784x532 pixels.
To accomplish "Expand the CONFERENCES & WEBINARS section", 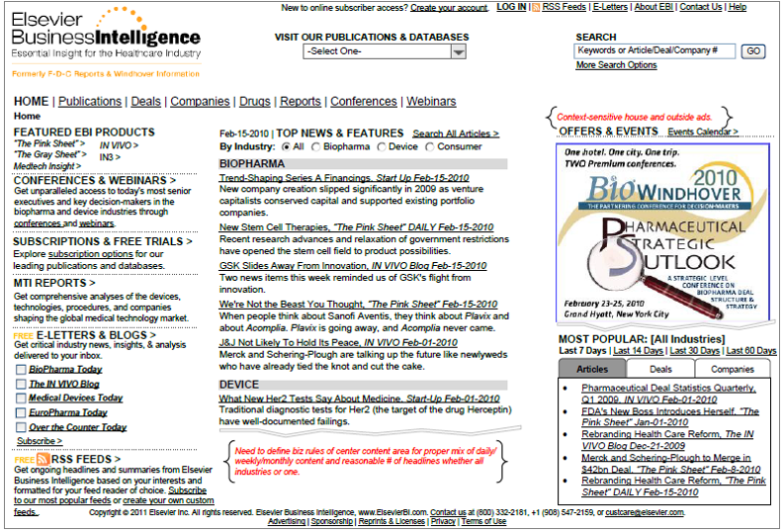I will (95, 181).
